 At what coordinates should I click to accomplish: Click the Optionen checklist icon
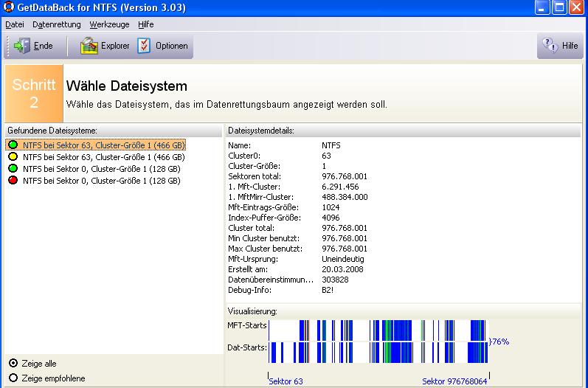pyautogui.click(x=144, y=46)
